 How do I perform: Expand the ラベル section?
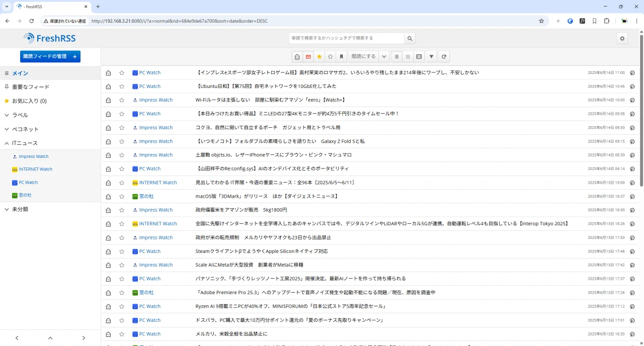coord(7,115)
